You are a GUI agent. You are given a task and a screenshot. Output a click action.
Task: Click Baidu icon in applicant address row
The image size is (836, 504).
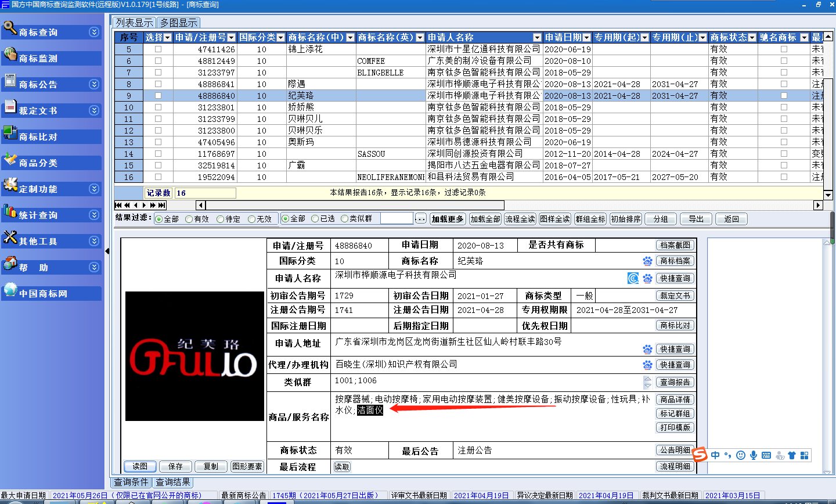tap(647, 349)
